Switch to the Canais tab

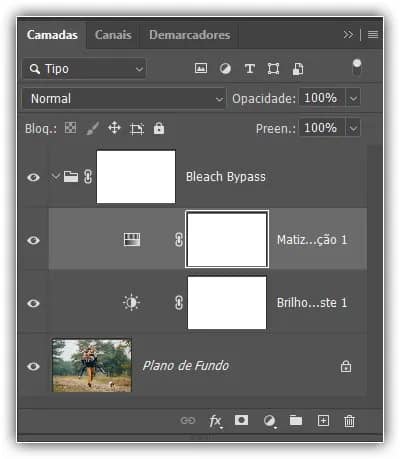113,35
